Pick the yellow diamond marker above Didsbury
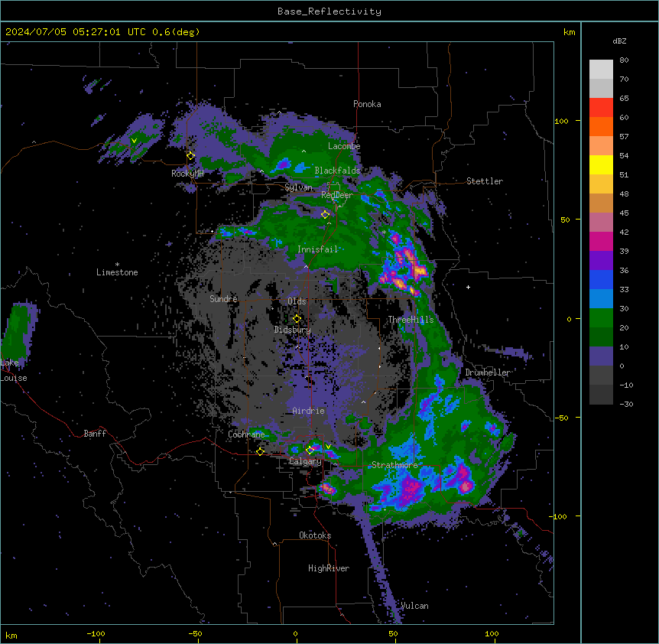This screenshot has height=644, width=659. click(x=297, y=319)
